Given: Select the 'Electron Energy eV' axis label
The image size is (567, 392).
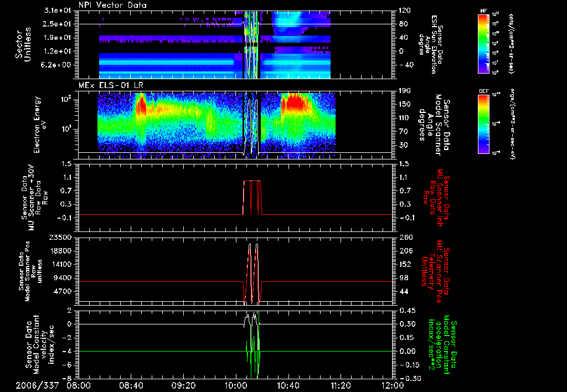Looking at the screenshot, I should (x=41, y=125).
